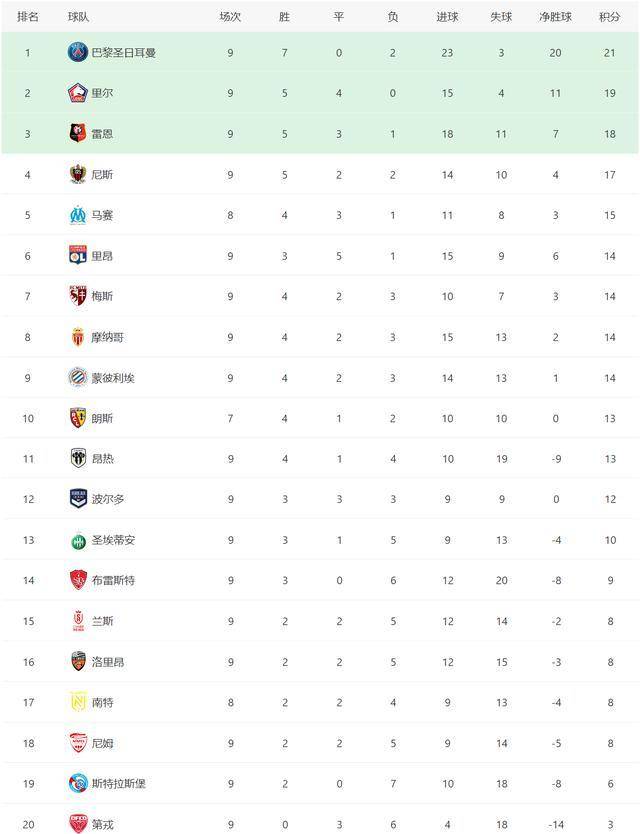Screen dimensions: 640x834
Task: Sort table by 积分 column header
Action: [609, 17]
